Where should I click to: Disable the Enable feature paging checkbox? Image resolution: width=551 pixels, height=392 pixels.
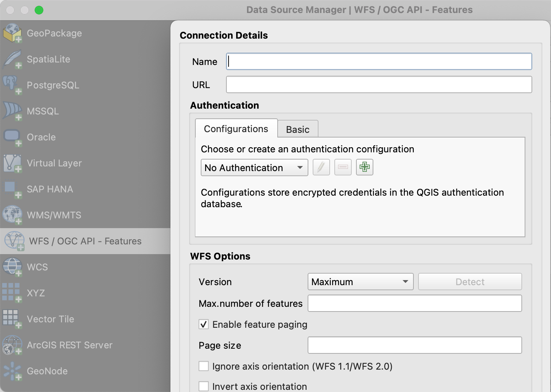coord(204,325)
